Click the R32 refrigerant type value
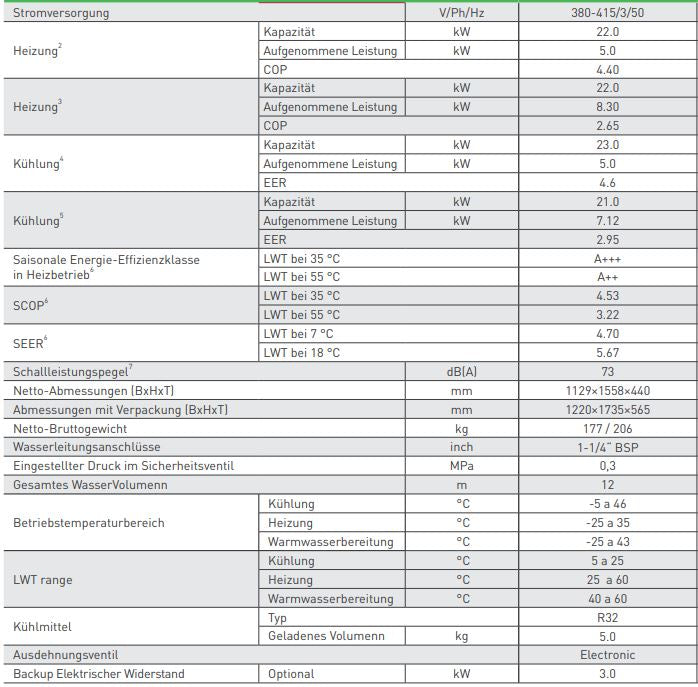The height and width of the screenshot is (687, 698). coord(607,618)
